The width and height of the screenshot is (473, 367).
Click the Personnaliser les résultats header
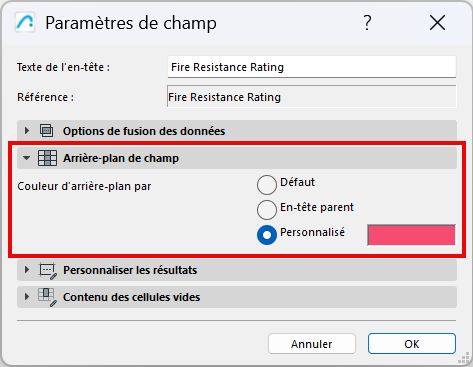pos(237,270)
